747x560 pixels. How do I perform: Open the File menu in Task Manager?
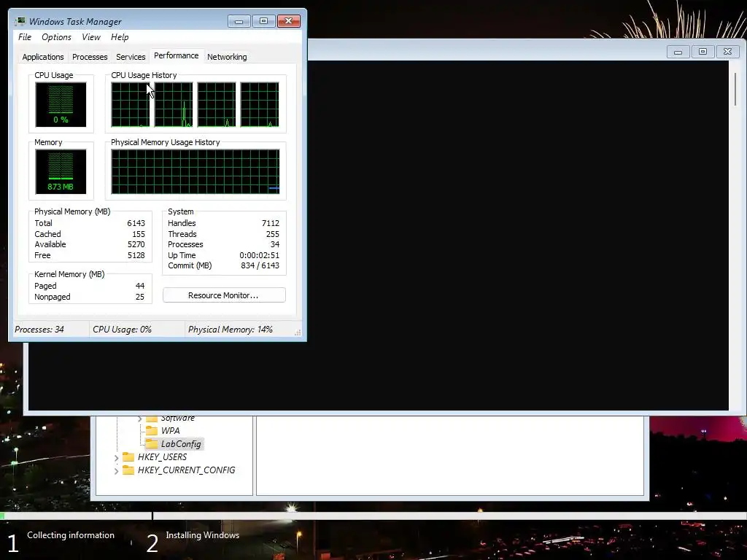pyautogui.click(x=25, y=37)
